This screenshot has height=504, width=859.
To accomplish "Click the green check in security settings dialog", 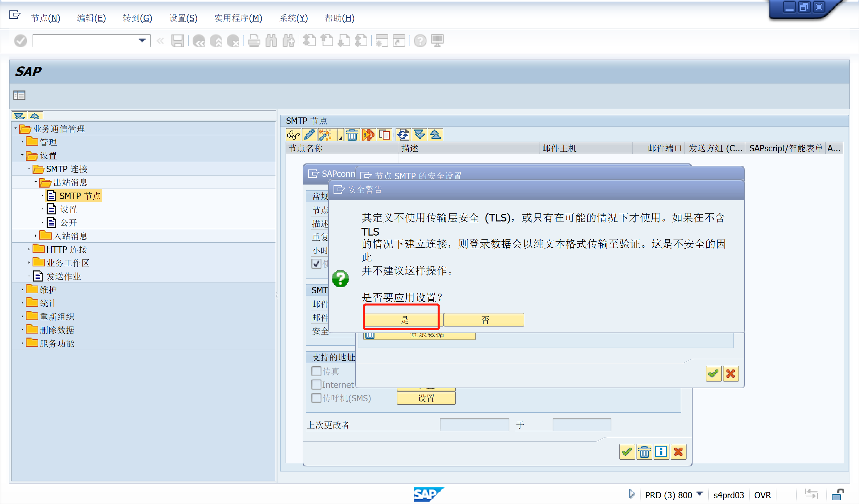I will [x=713, y=374].
